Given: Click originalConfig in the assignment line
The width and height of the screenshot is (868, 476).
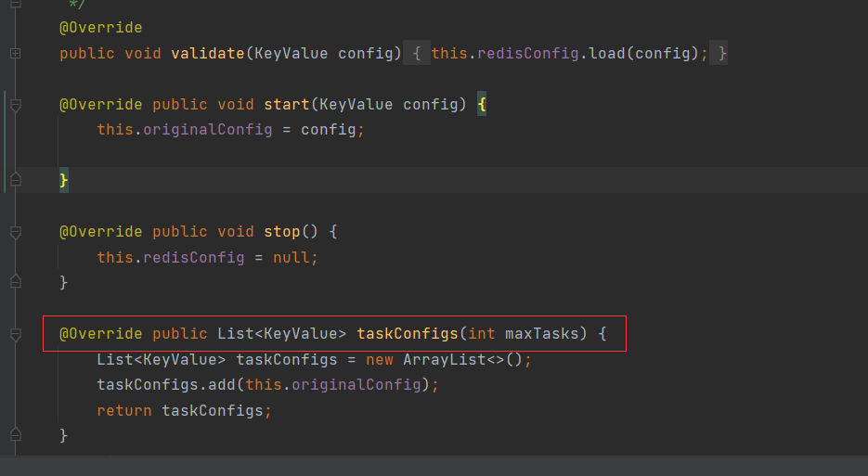Looking at the screenshot, I should pos(208,130).
